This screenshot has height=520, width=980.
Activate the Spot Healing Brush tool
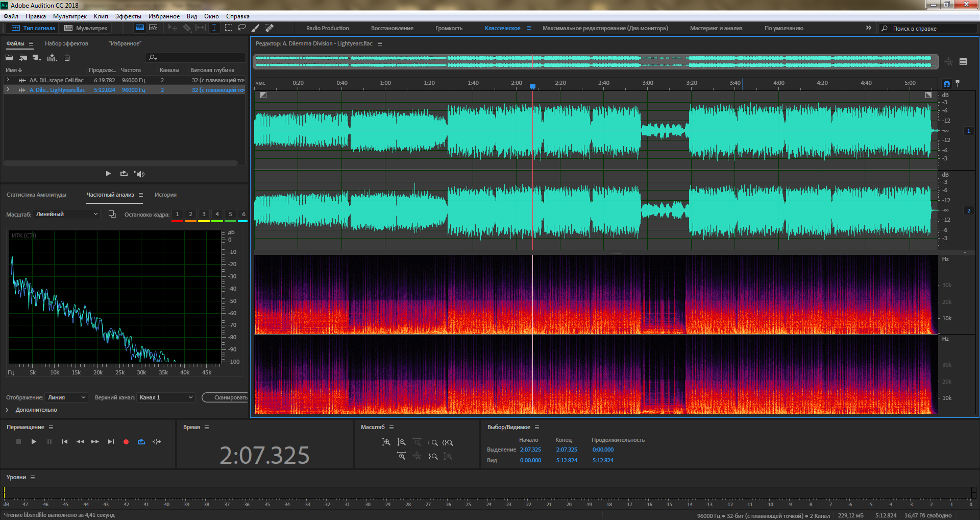[269, 28]
